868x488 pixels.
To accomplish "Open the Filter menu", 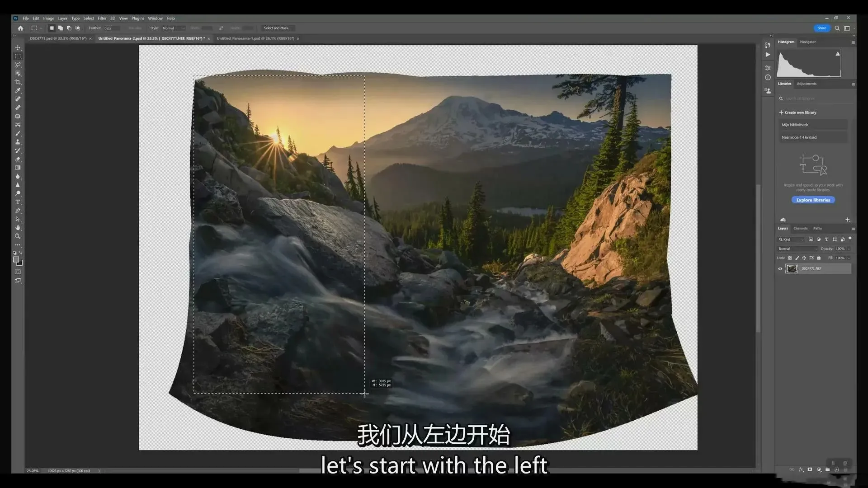I will [x=102, y=19].
